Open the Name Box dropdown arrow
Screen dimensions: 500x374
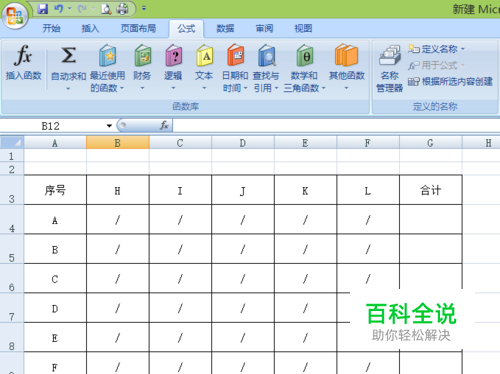tap(109, 126)
